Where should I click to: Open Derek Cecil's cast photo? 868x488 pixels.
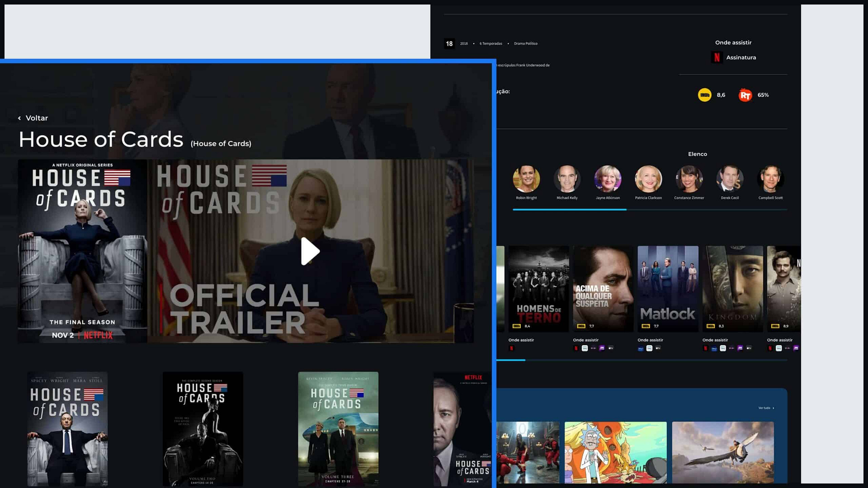(x=730, y=179)
